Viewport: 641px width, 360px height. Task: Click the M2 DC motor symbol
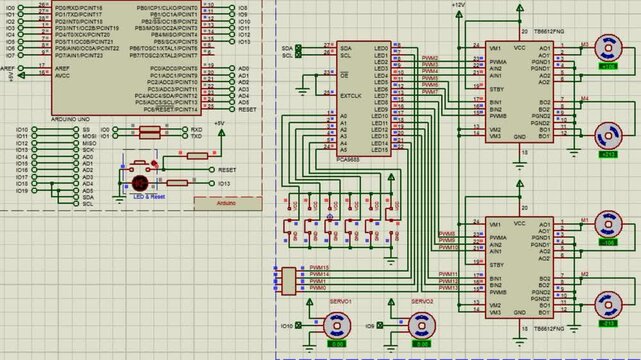coord(608,305)
